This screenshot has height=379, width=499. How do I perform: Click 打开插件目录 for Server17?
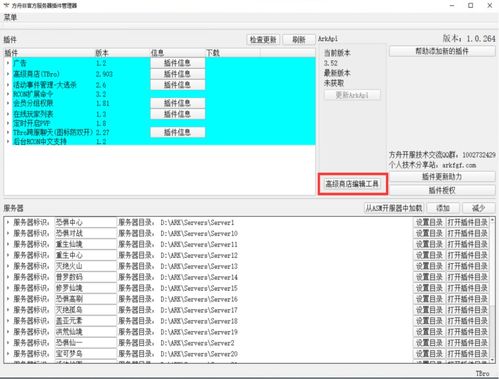pyautogui.click(x=467, y=310)
